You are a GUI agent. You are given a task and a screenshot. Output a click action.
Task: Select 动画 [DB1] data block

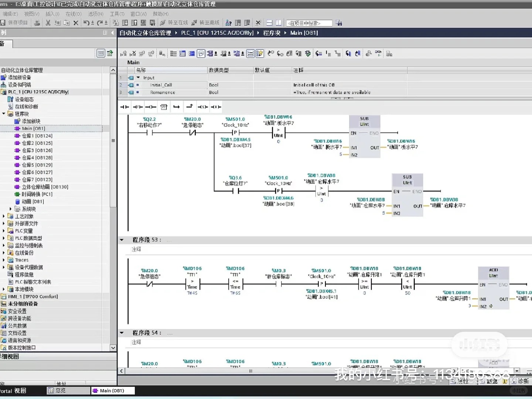point(33,202)
